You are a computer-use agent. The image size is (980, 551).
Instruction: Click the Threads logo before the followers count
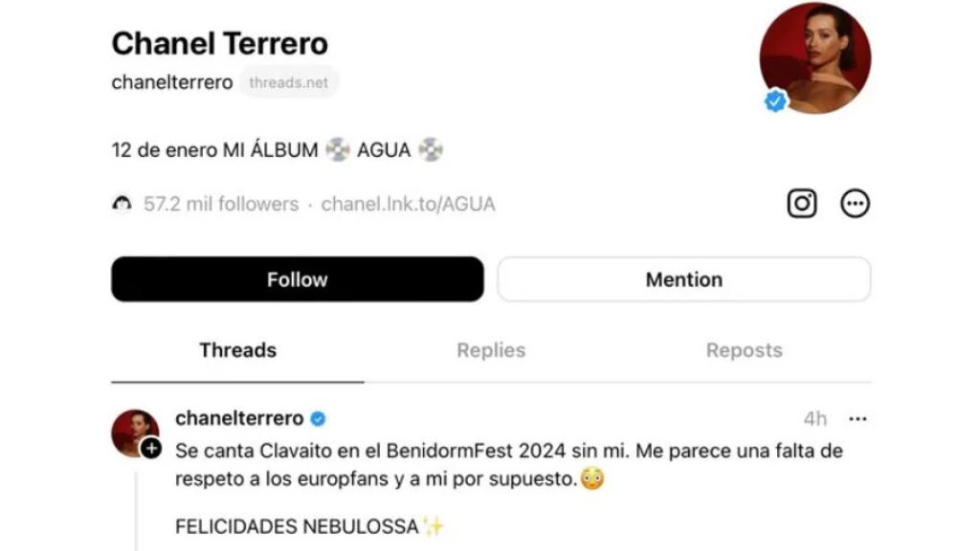click(x=122, y=203)
